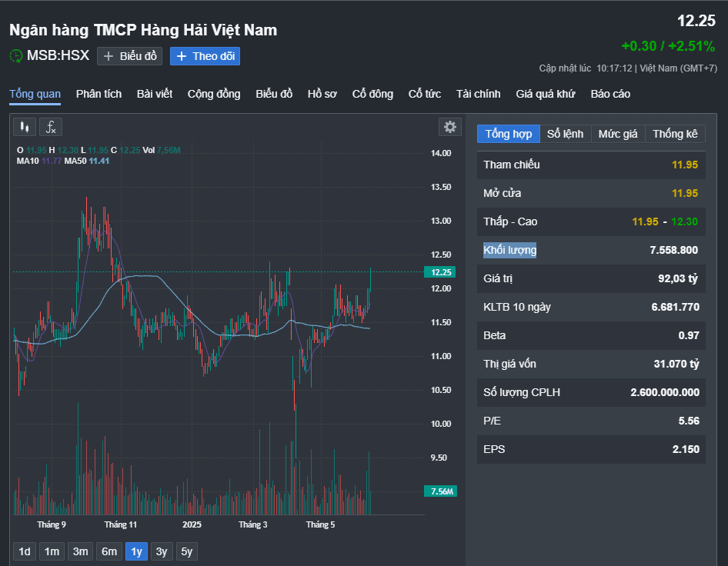Select the Sổ lệnh panel tab
The image size is (728, 566).
565,134
